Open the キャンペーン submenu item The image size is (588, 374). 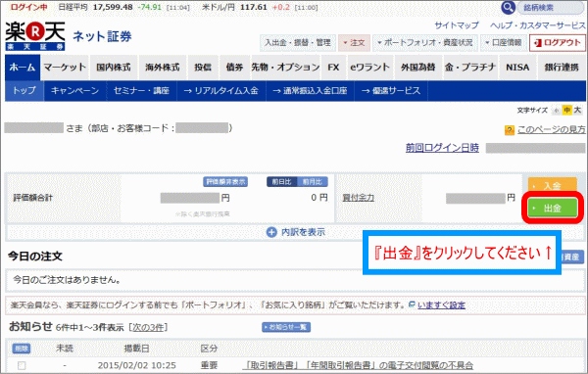click(74, 91)
